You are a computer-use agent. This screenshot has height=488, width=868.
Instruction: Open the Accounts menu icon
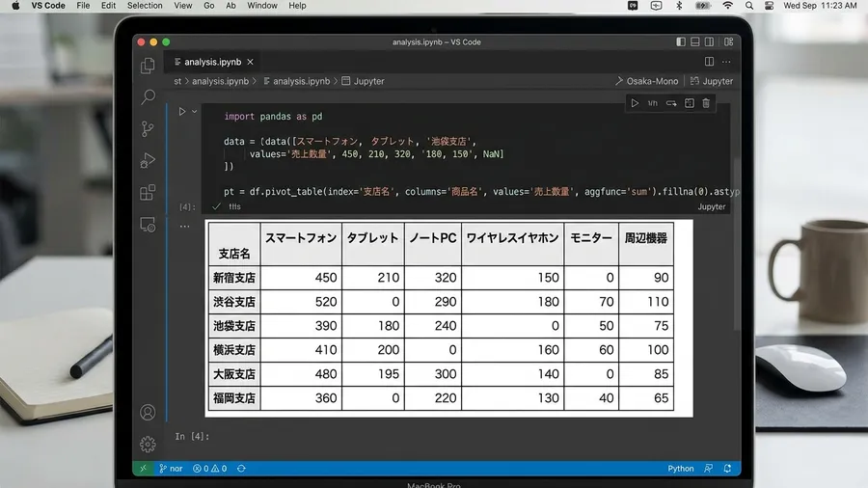[148, 412]
